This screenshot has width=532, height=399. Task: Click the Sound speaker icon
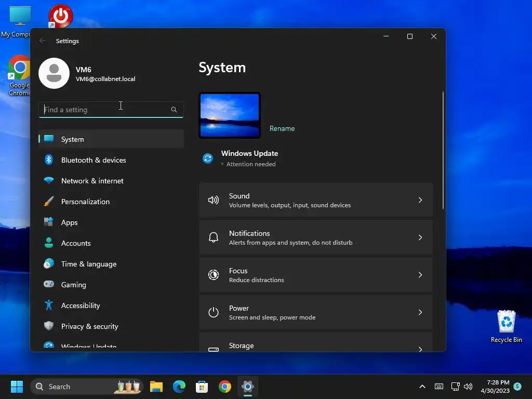(214, 200)
